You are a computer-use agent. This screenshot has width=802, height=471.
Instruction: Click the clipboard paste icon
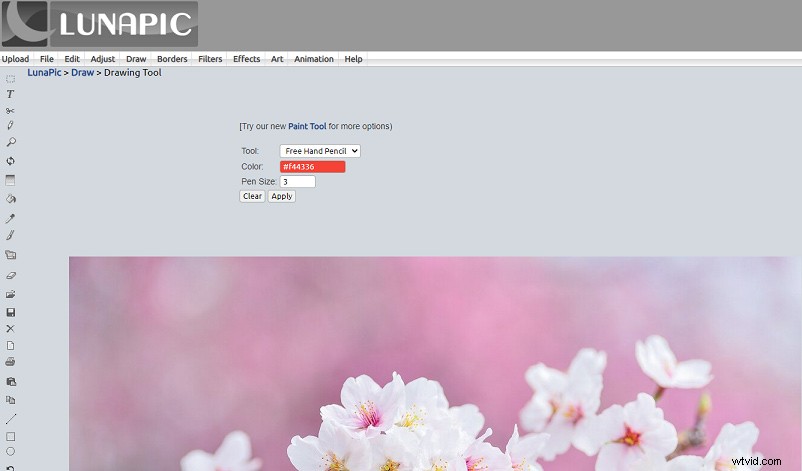pos(10,382)
